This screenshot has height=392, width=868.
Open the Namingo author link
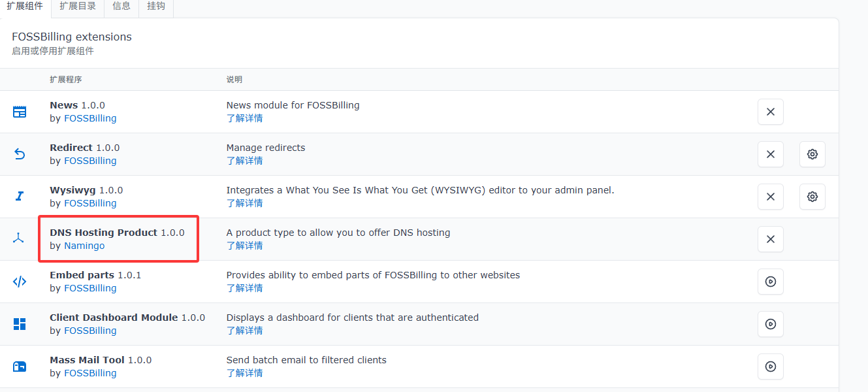click(84, 246)
